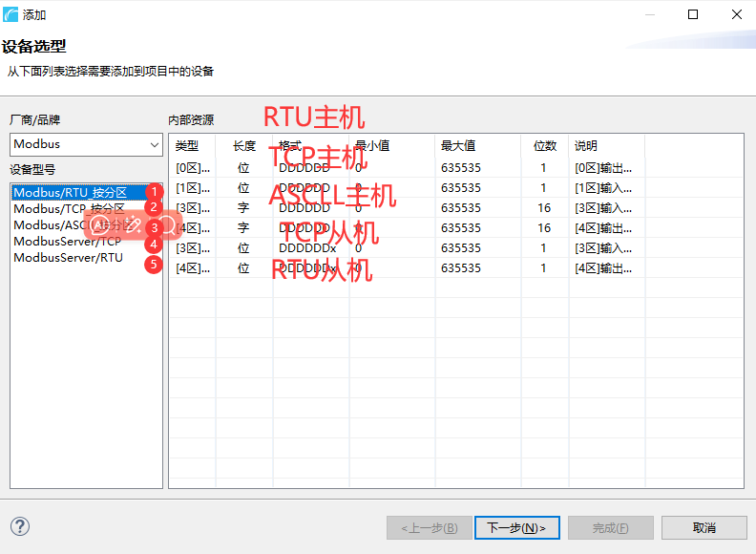Click 位数 16 in [3区] 字 row
Screen dimensions: 756x554
[544, 208]
